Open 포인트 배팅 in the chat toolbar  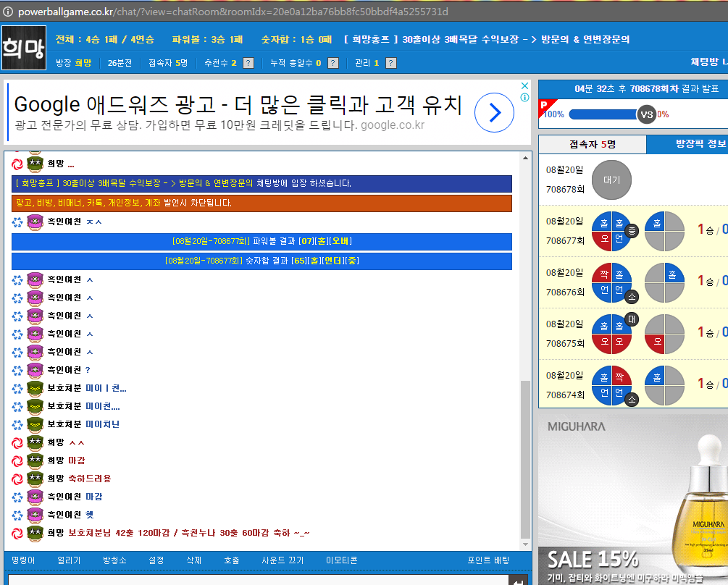488,560
